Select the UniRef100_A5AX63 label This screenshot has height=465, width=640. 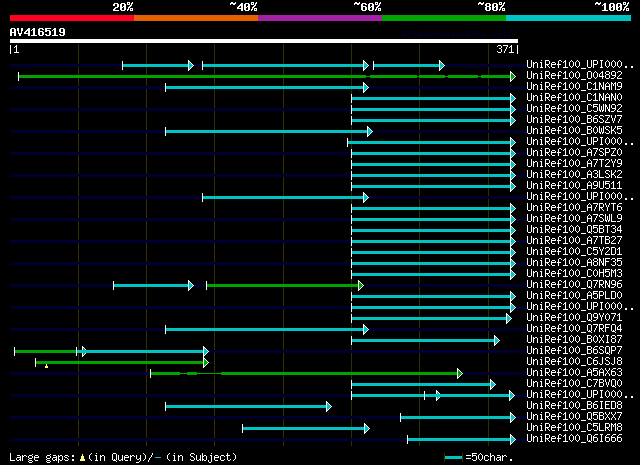574,373
